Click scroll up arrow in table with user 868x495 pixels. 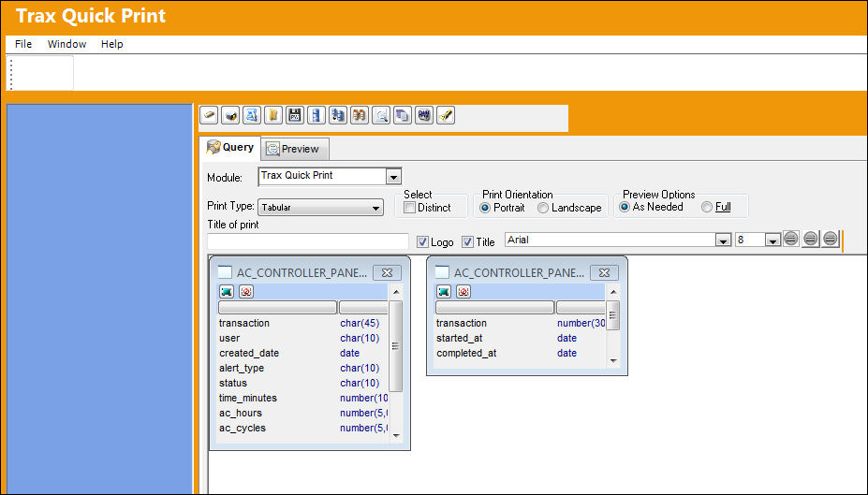396,291
